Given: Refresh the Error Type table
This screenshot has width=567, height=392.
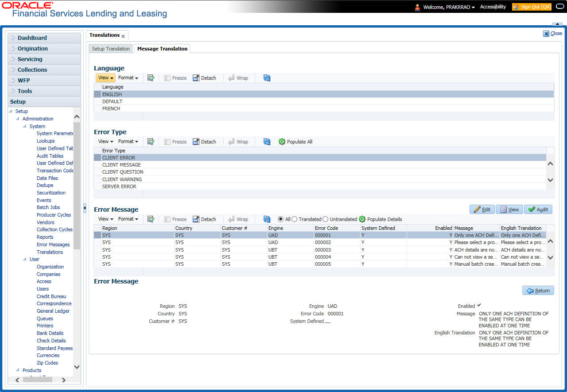Looking at the screenshot, I should (x=267, y=142).
